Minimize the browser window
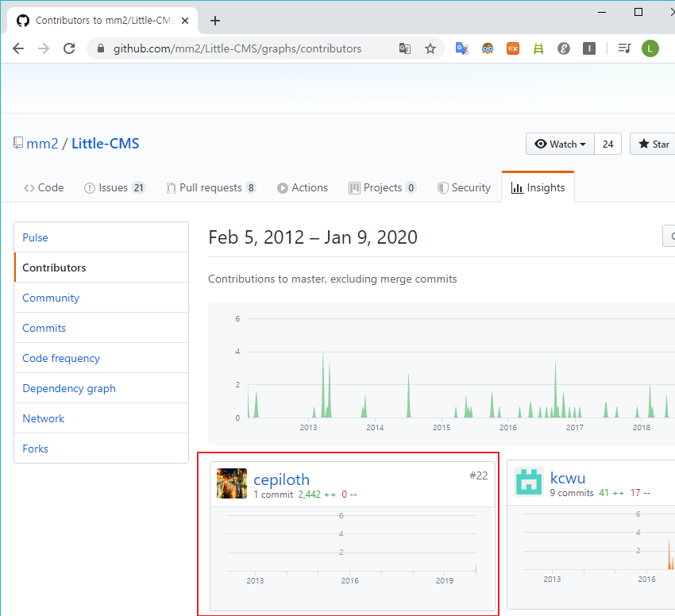Screen dimensions: 675x616 point(602,12)
